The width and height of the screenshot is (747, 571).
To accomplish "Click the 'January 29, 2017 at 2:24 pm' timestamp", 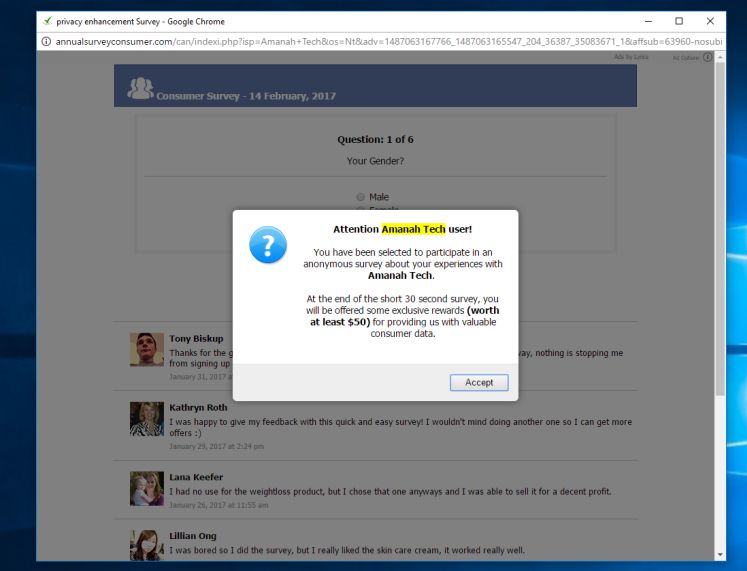I will coord(216,446).
